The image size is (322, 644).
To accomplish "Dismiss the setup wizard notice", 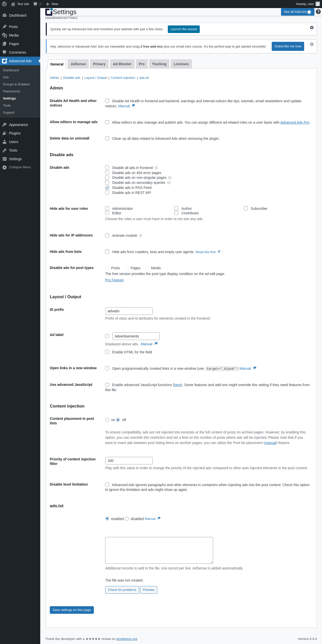I will click(x=312, y=28).
